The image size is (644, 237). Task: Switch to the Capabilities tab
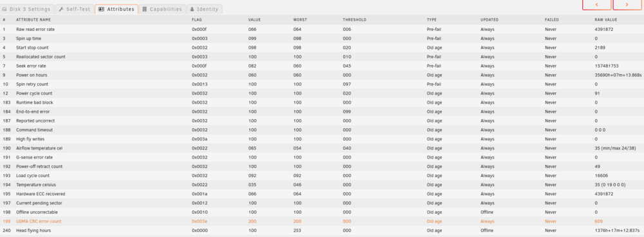click(x=162, y=9)
